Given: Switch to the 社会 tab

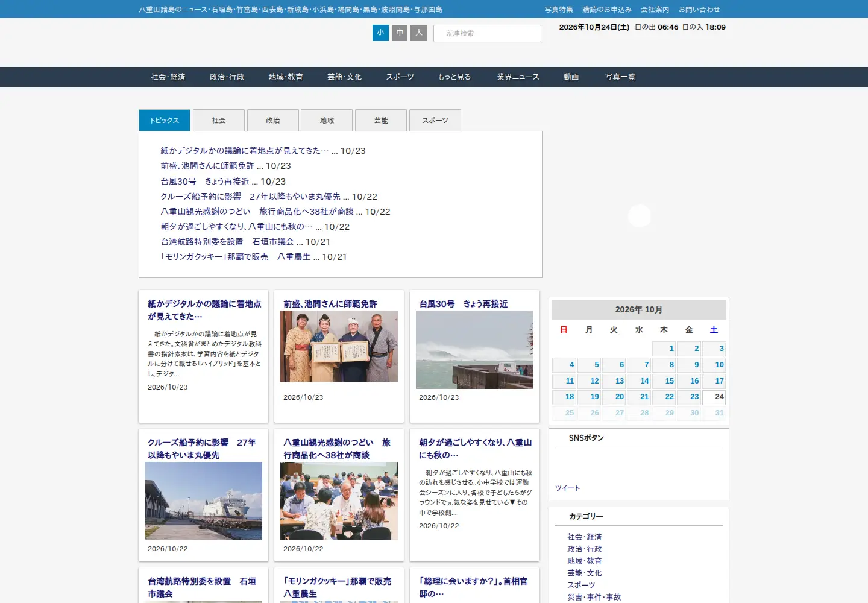Looking at the screenshot, I should click(219, 120).
